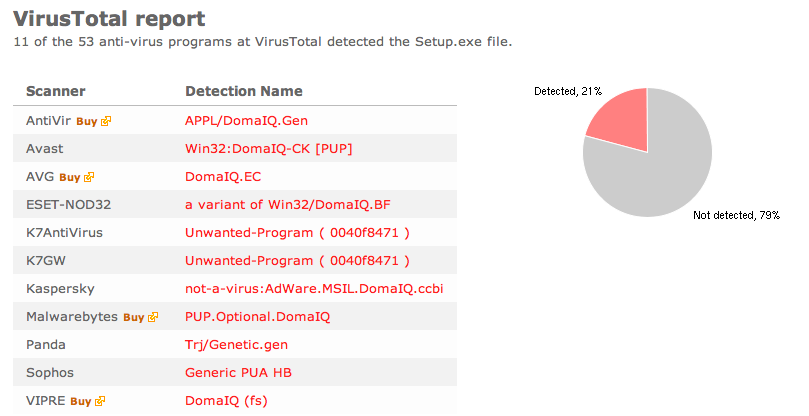Click the VirusTotal report heading
This screenshot has height=416, width=809.
(109, 19)
